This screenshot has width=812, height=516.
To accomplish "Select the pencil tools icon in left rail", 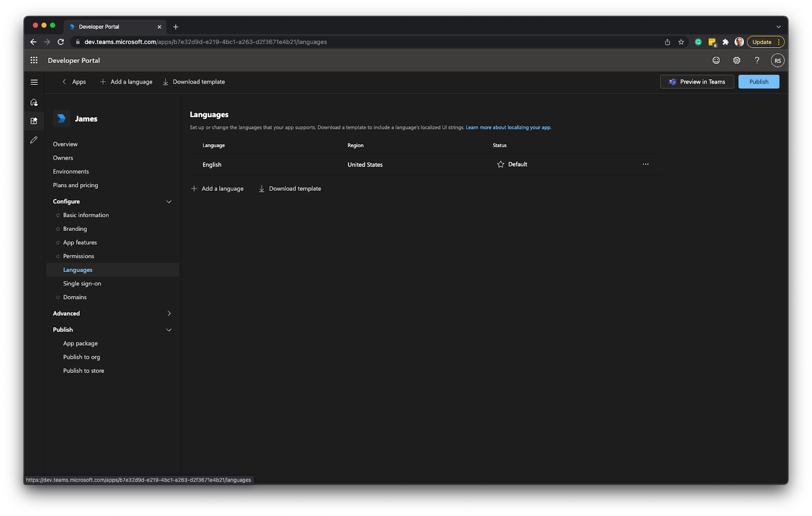I will click(x=33, y=139).
